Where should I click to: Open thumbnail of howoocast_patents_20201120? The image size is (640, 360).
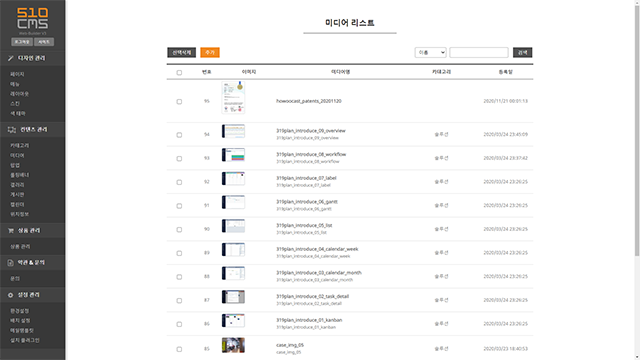(x=233, y=98)
